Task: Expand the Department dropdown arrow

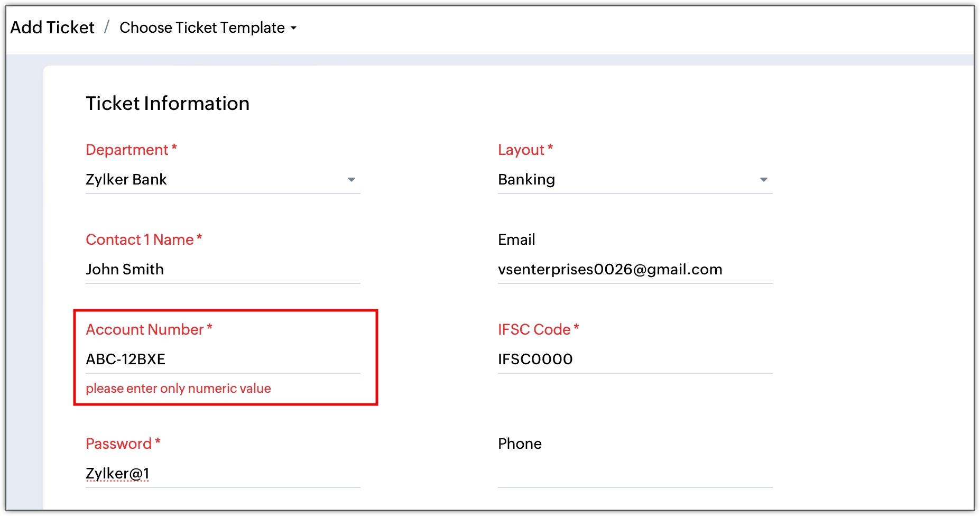Action: [351, 180]
